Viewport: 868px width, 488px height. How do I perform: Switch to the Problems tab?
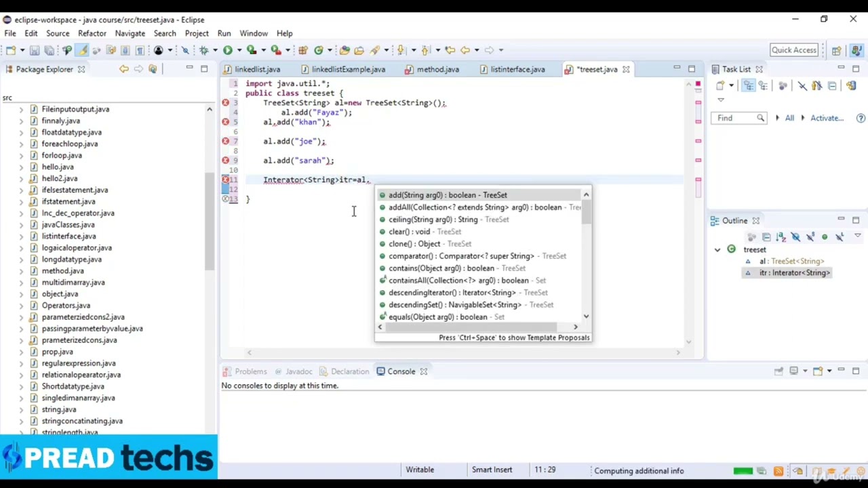[x=245, y=371]
